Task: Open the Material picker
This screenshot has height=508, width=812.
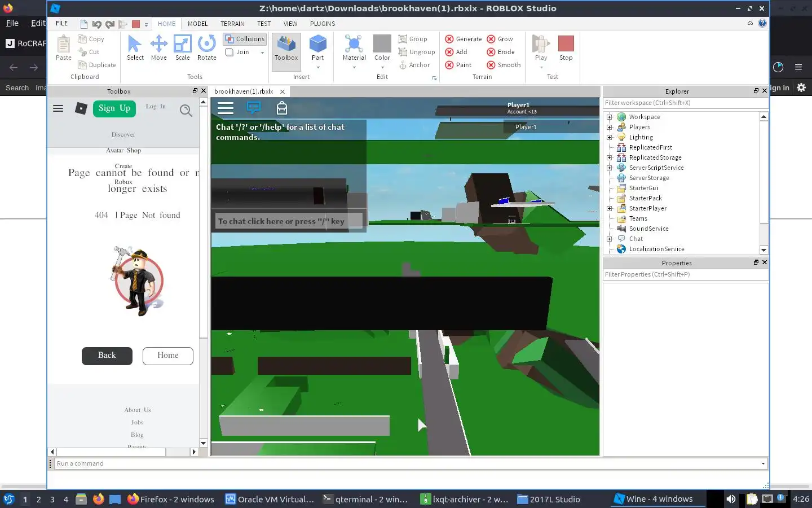Action: [x=354, y=47]
